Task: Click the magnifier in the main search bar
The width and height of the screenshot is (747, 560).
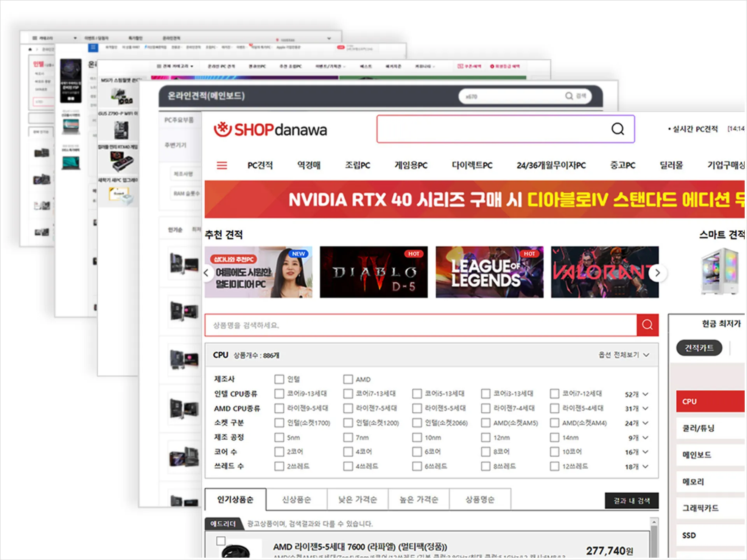Action: pos(617,129)
